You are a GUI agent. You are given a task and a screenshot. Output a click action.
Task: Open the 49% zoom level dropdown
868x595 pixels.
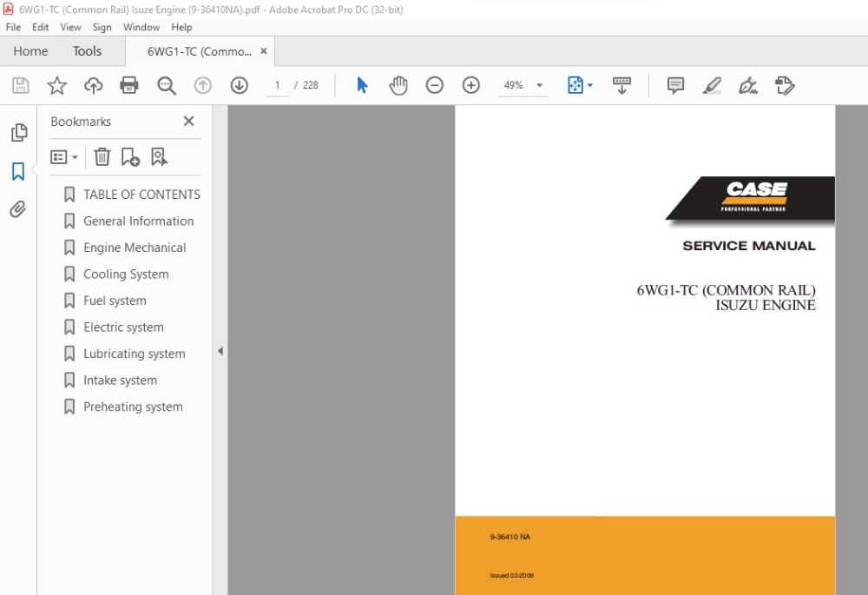click(x=523, y=85)
